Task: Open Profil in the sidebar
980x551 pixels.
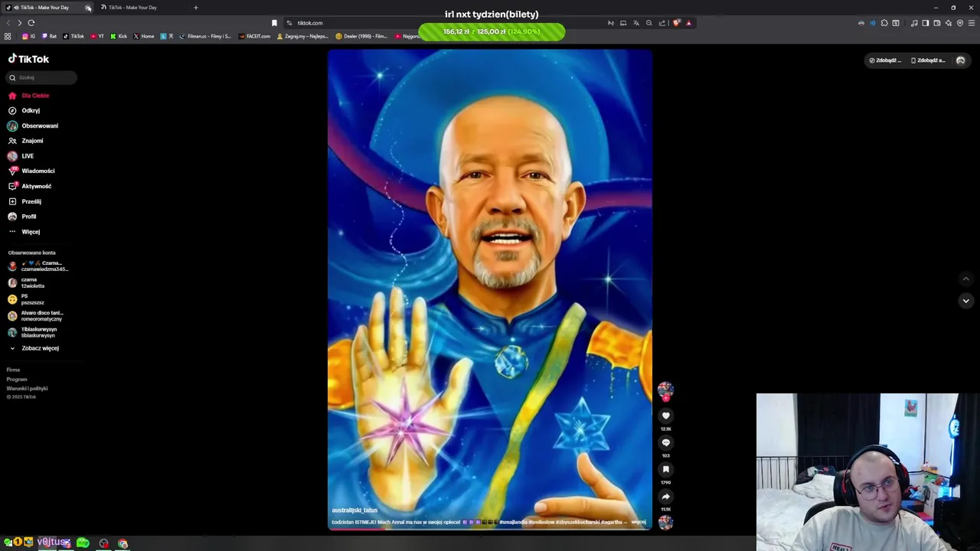Action: click(x=22, y=217)
